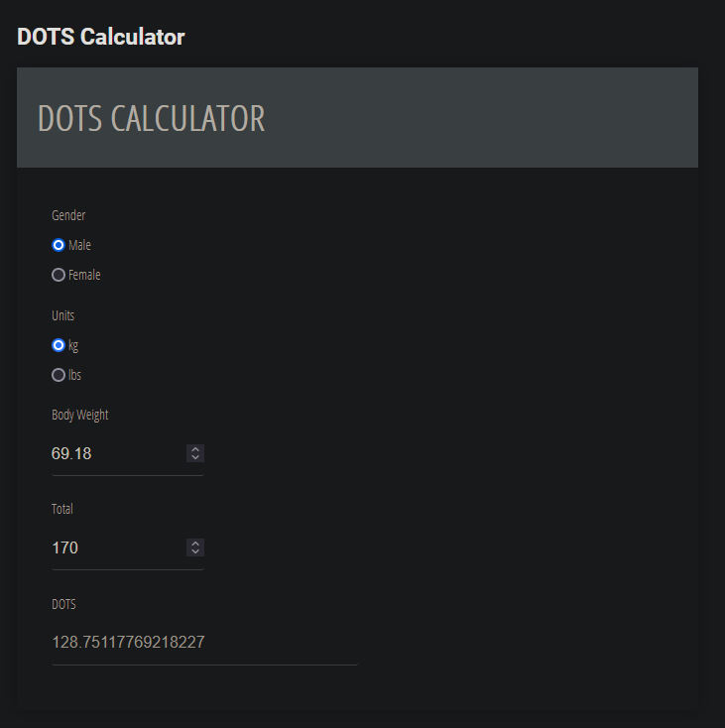Select the Male gender radio button
The height and width of the screenshot is (728, 725).
click(x=59, y=245)
